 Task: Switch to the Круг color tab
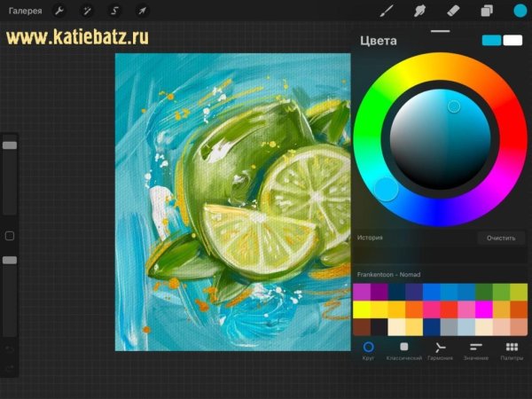point(369,350)
